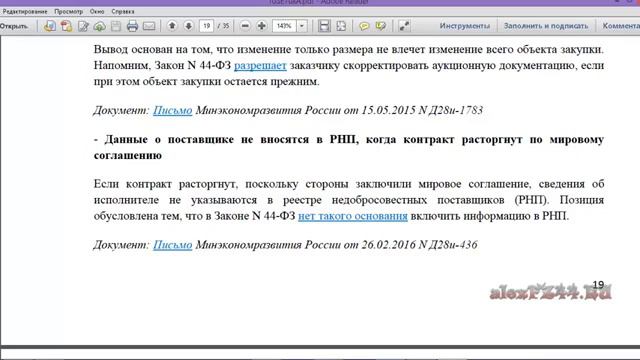Click the print icon
Viewport: 640px width, 360px height.
point(132,26)
